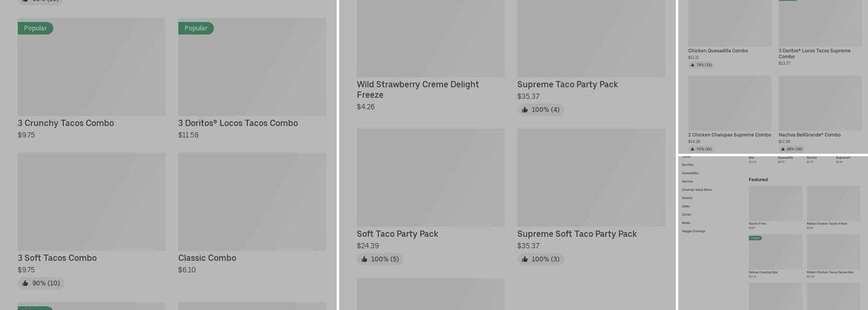Go to the Drinks category

tap(686, 215)
